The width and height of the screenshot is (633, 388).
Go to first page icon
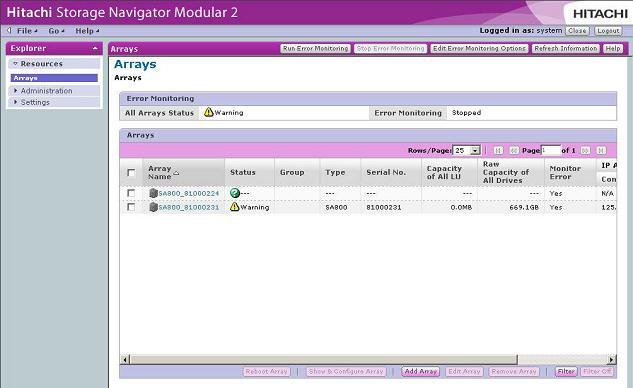pyautogui.click(x=498, y=150)
